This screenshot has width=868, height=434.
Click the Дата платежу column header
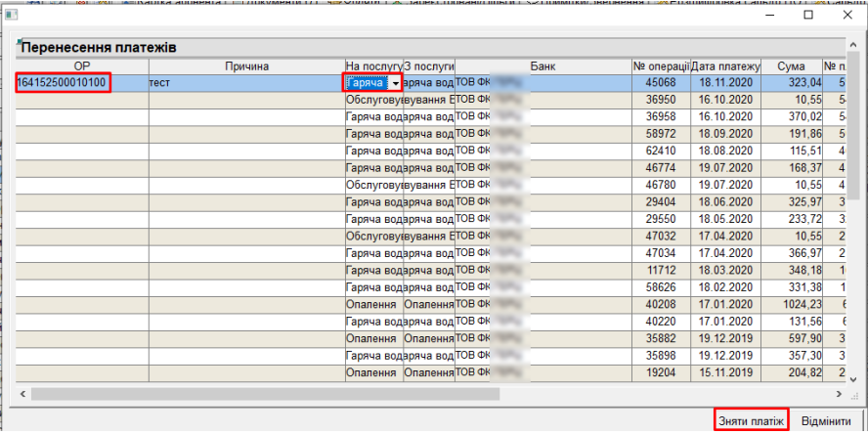pyautogui.click(x=725, y=66)
